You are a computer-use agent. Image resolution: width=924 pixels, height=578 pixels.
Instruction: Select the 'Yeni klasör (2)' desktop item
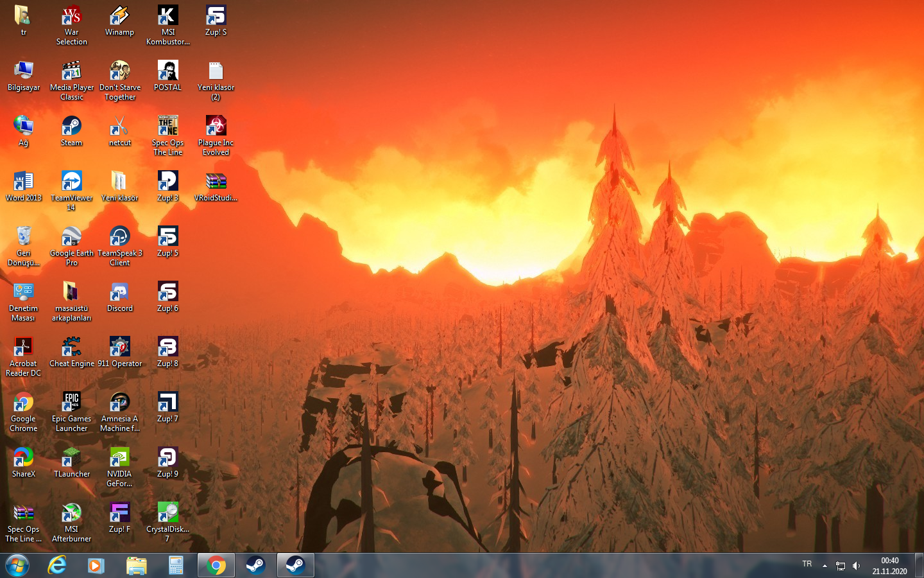click(216, 81)
